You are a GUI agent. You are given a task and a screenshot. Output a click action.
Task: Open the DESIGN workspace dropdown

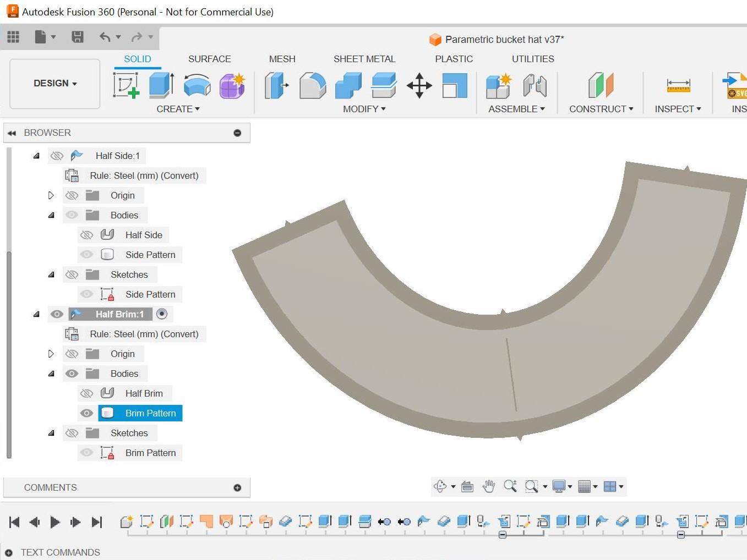(x=54, y=83)
